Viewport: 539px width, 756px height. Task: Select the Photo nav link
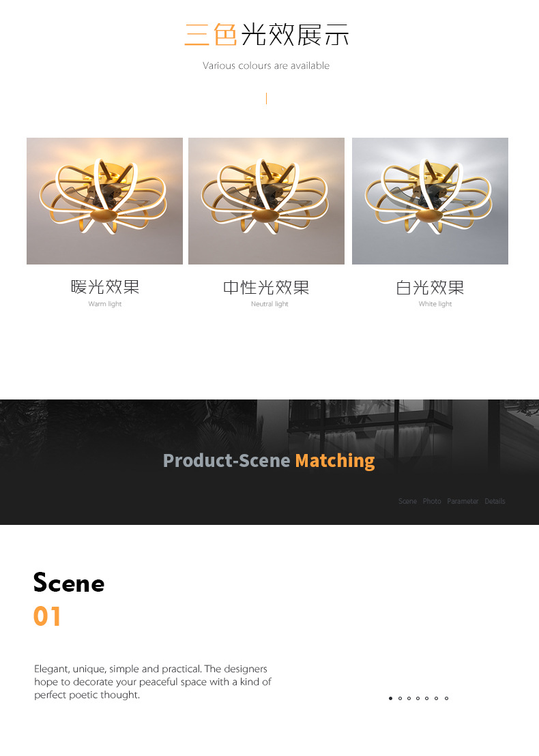[x=432, y=502]
